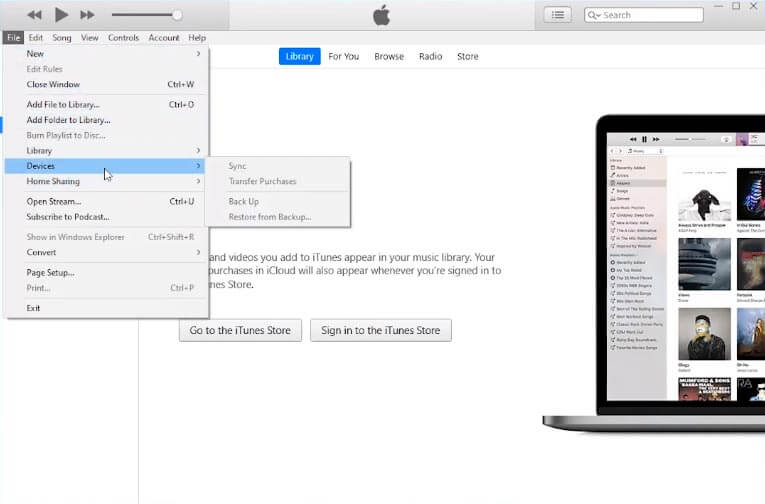Select Add File to Library menu item
Viewport: 765px width, 504px height.
tap(63, 105)
